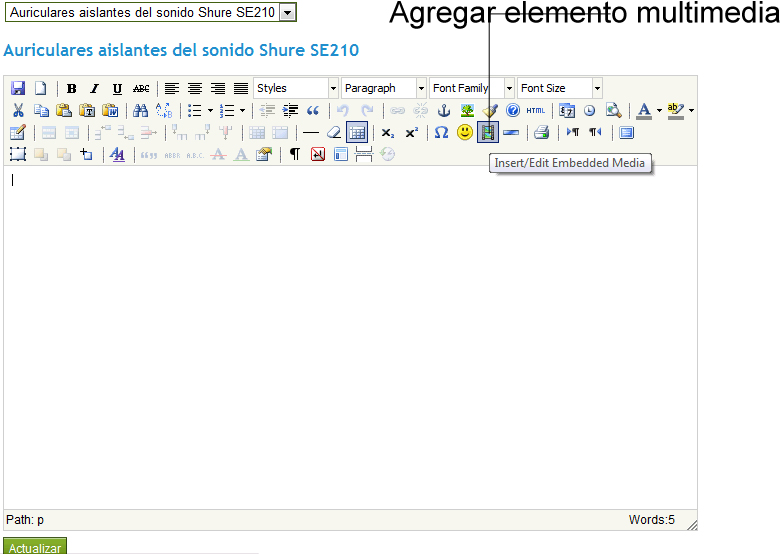Click Paste as Plain Text icon
Image resolution: width=781 pixels, height=554 pixels.
[x=87, y=110]
